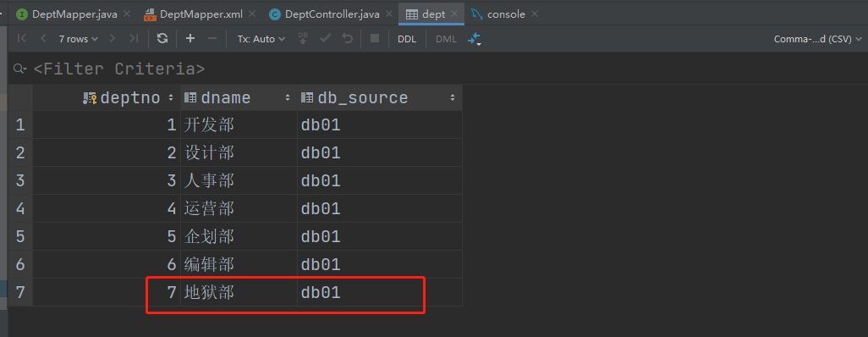
Task: Click the compare data arrows icon
Action: [x=475, y=39]
